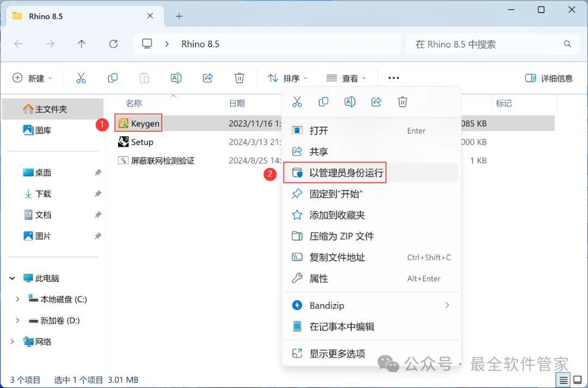This screenshot has width=588, height=388.
Task: Toggle the 详细信息 details pane
Action: pyautogui.click(x=549, y=78)
